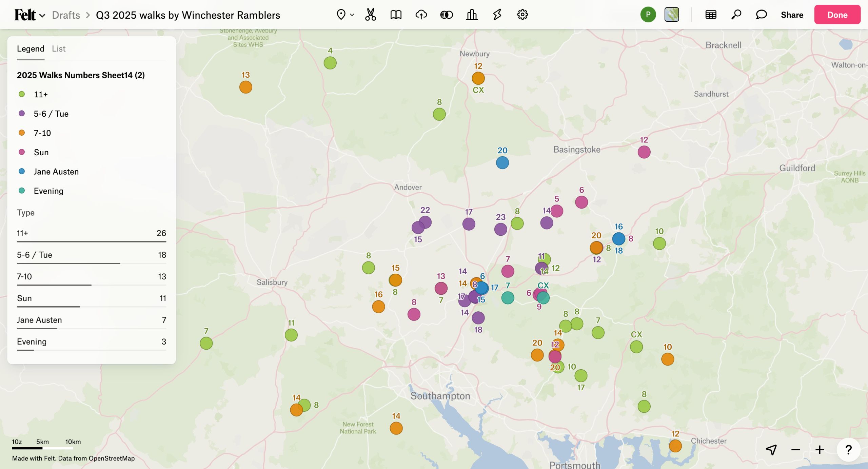The height and width of the screenshot is (469, 868).
Task: Switch to the List tab
Action: tap(59, 49)
